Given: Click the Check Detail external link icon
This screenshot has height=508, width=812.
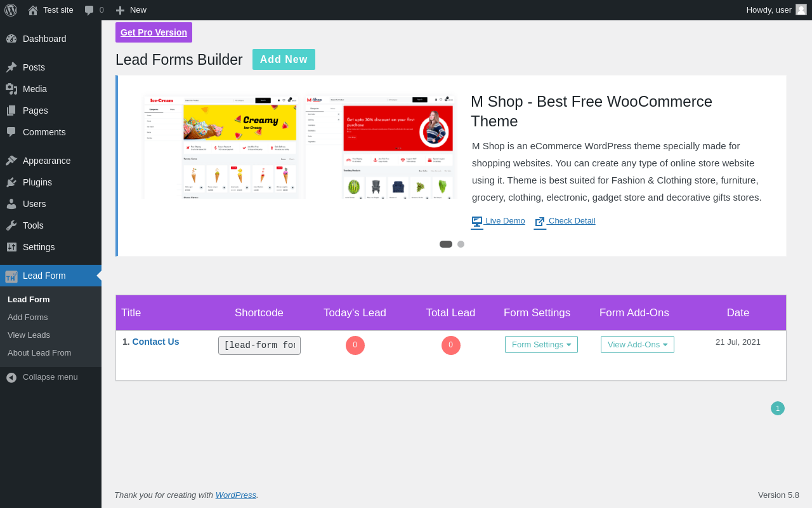Looking at the screenshot, I should pos(540,222).
